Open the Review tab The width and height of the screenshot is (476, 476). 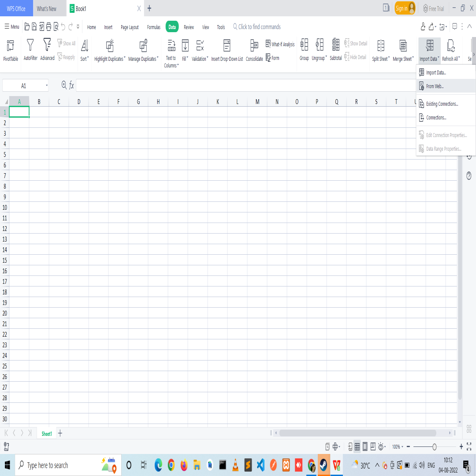pyautogui.click(x=189, y=27)
